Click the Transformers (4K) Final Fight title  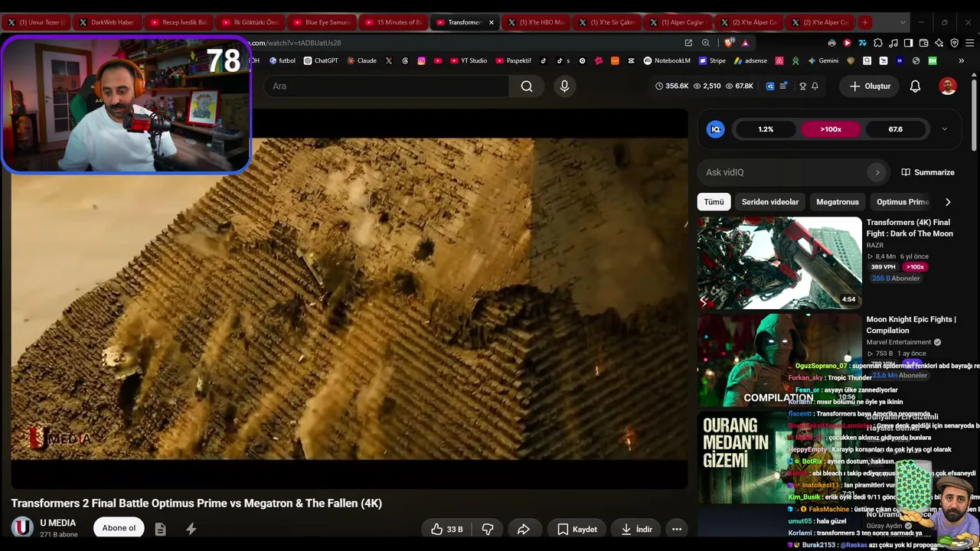coord(910,228)
